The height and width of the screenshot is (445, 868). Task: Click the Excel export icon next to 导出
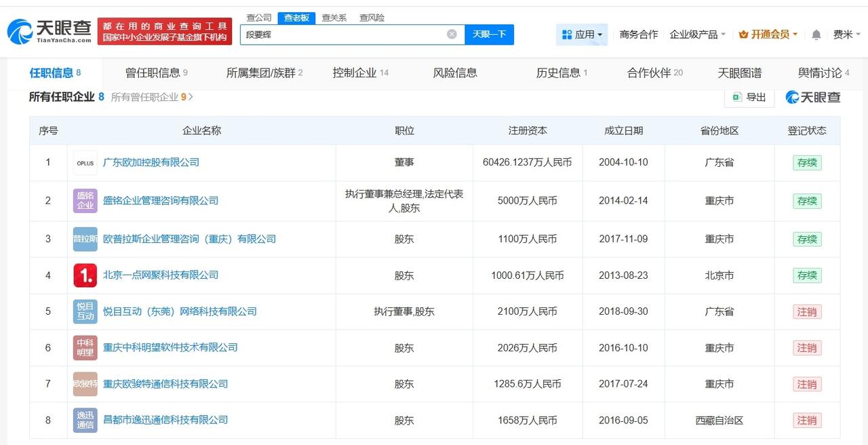736,97
